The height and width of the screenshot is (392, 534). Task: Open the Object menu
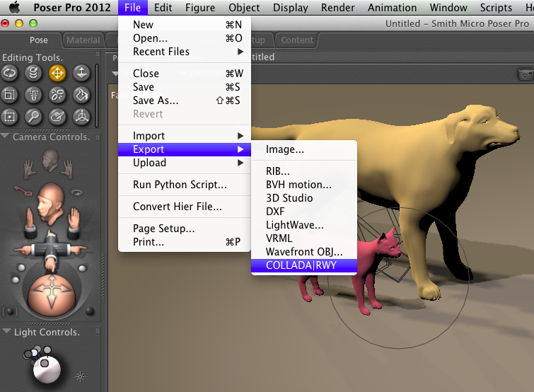click(244, 8)
